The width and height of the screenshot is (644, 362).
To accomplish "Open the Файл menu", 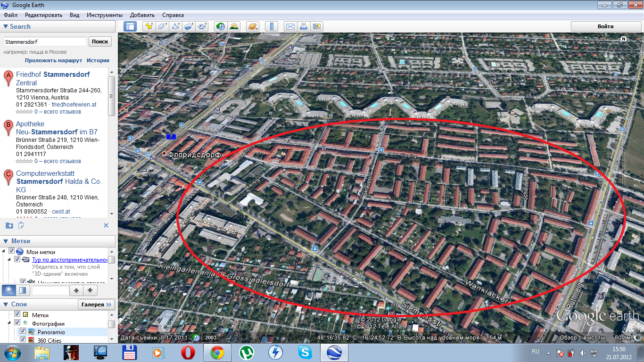I will pos(10,15).
